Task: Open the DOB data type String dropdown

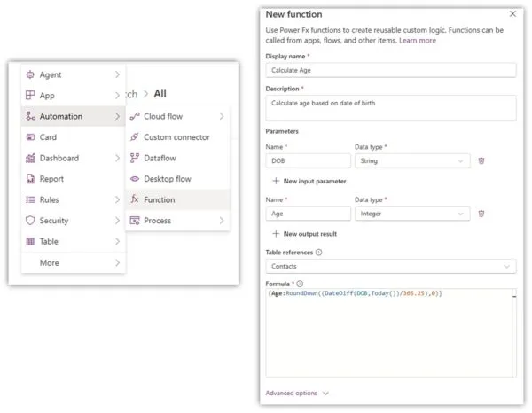Action: 412,160
